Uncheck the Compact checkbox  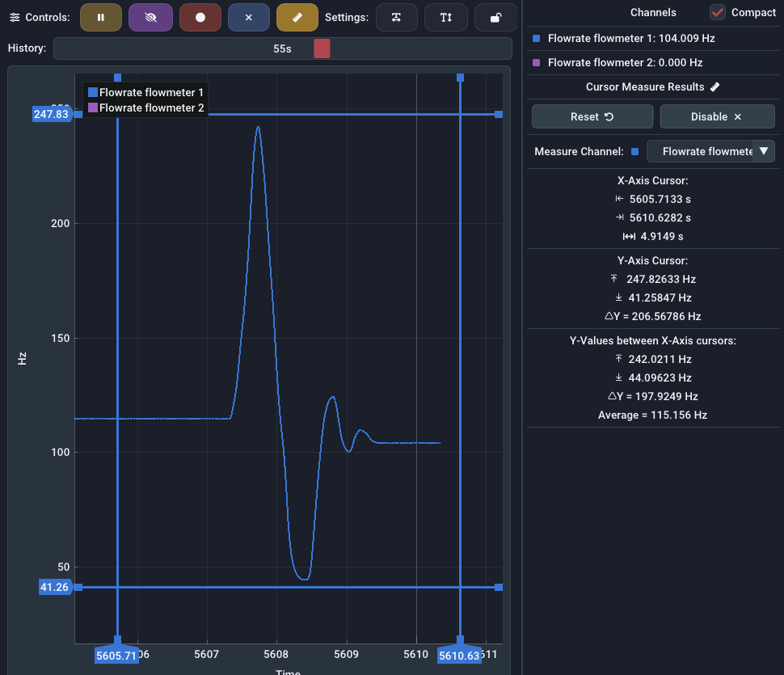tap(717, 12)
